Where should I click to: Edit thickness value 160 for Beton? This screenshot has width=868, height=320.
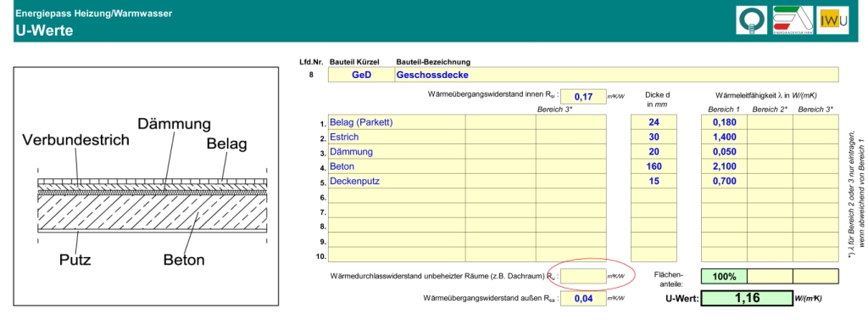(654, 166)
